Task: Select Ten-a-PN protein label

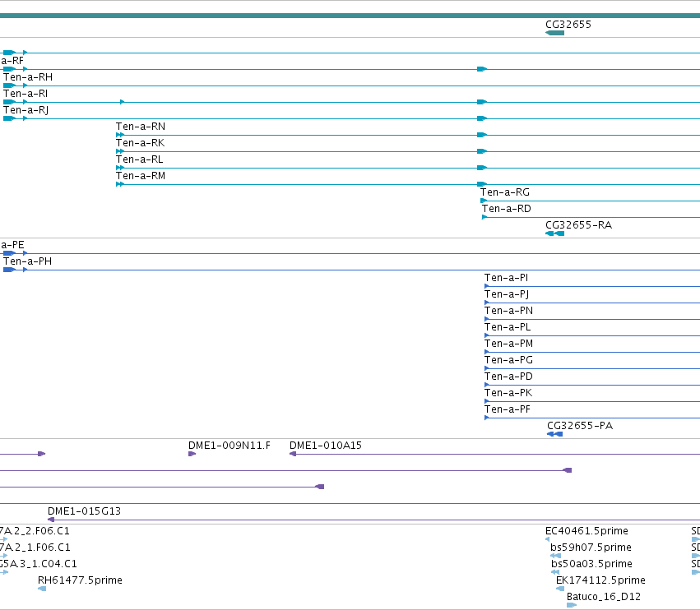Action: tap(508, 311)
